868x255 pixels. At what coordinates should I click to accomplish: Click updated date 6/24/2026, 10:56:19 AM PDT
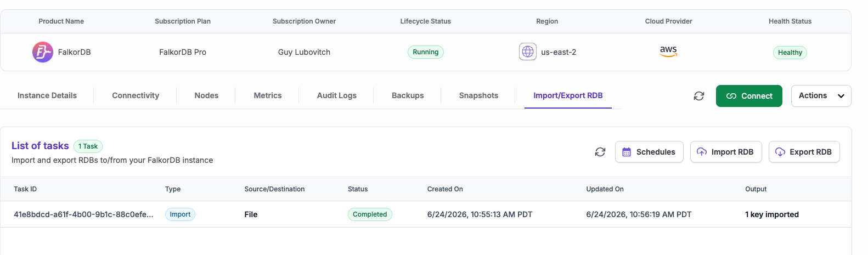pyautogui.click(x=639, y=214)
